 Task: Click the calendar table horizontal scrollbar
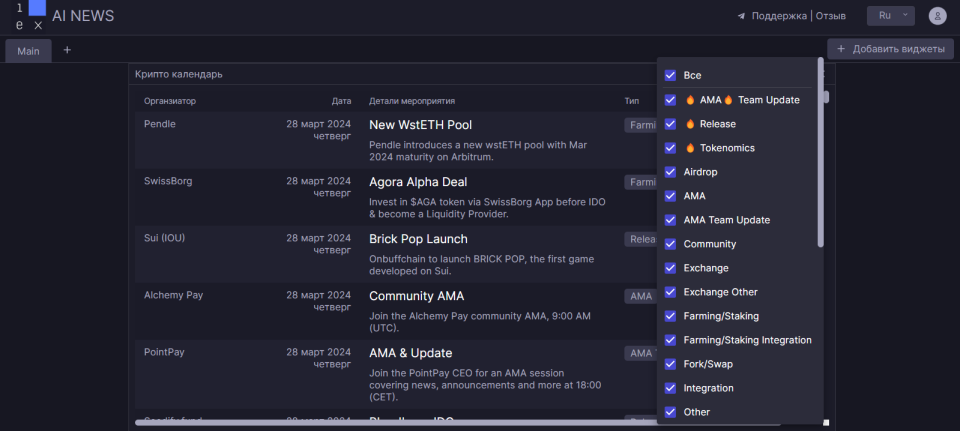click(x=457, y=422)
